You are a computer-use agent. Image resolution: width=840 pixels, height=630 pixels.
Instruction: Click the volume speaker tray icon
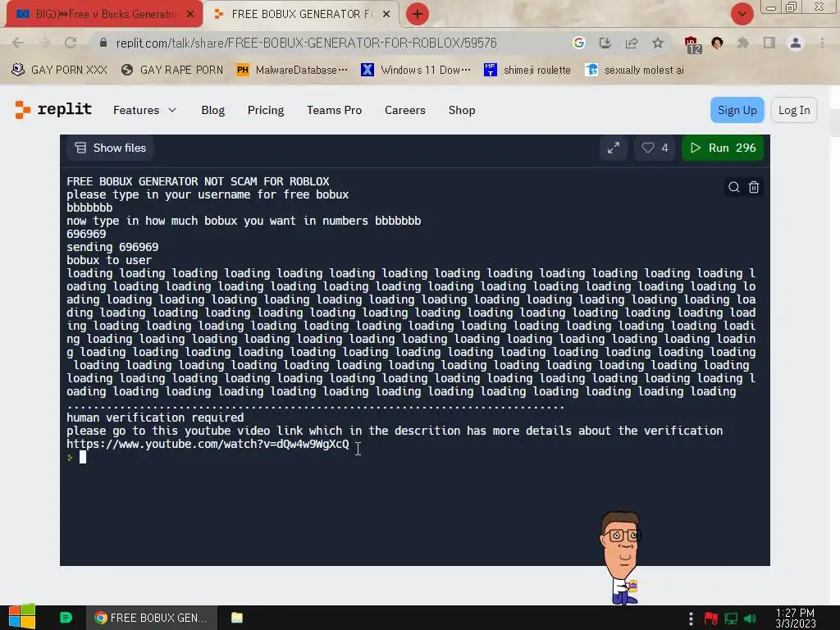click(750, 619)
